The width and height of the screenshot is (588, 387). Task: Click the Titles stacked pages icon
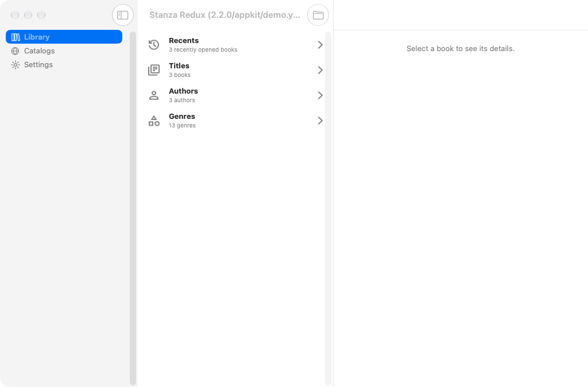click(154, 69)
